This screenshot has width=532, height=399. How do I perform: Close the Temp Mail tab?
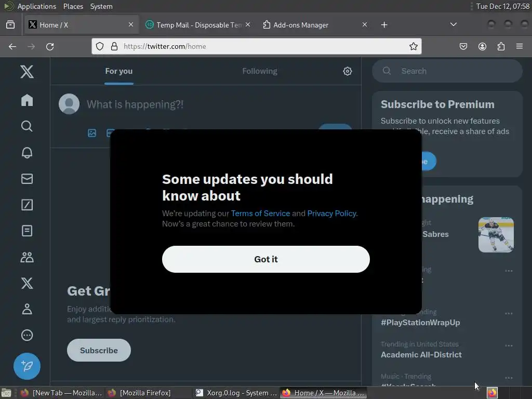click(x=248, y=24)
